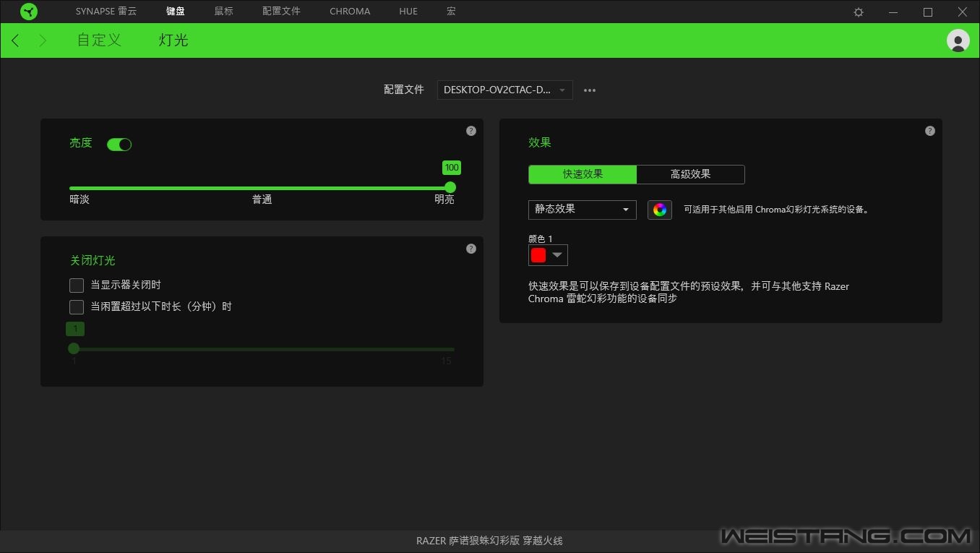Viewport: 980px width, 553px height.
Task: Check 当闲置超过以下时长 checkbox
Action: [x=77, y=307]
